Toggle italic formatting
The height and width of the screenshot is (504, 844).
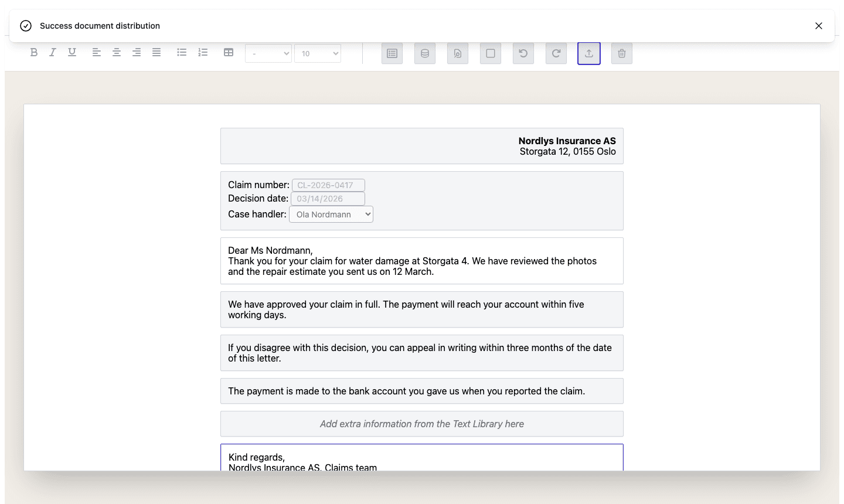click(x=53, y=52)
